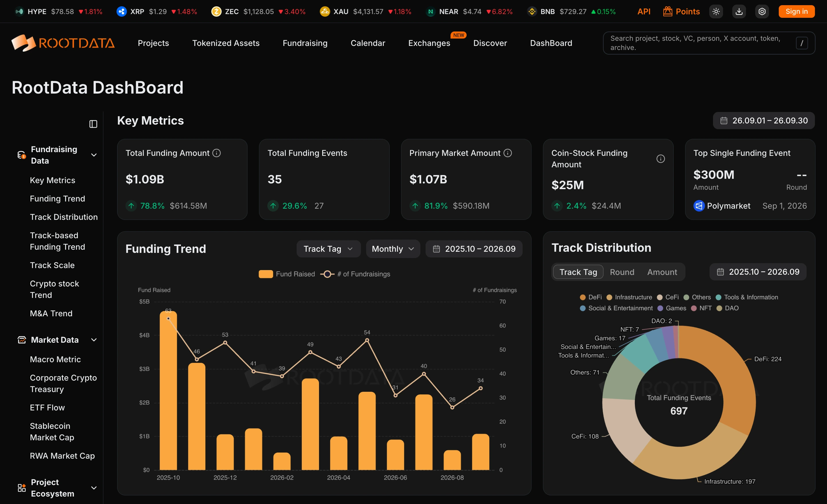
Task: Go to ETF Flow in sidebar
Action: coord(47,407)
